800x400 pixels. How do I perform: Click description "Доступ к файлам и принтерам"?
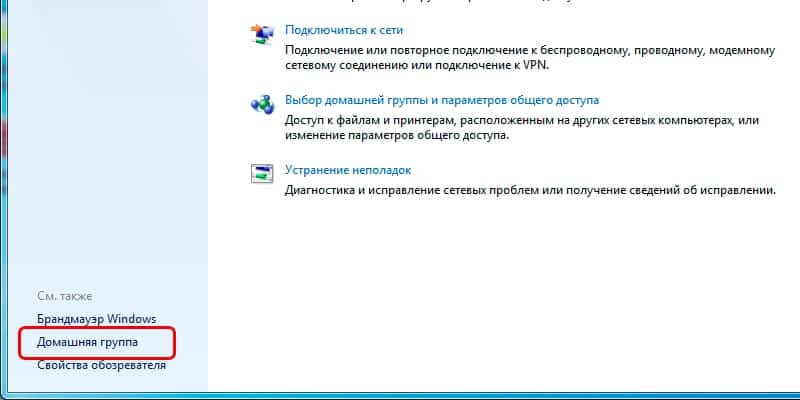(x=521, y=128)
